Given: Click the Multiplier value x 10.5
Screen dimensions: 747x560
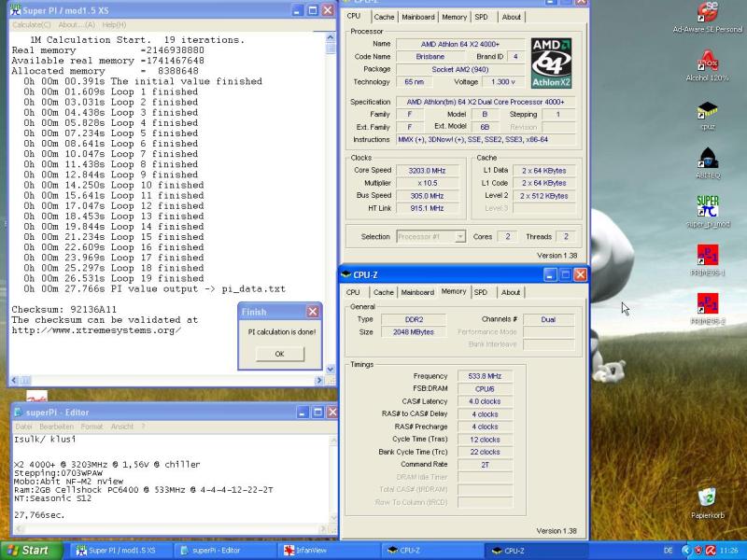Looking at the screenshot, I should [427, 183].
